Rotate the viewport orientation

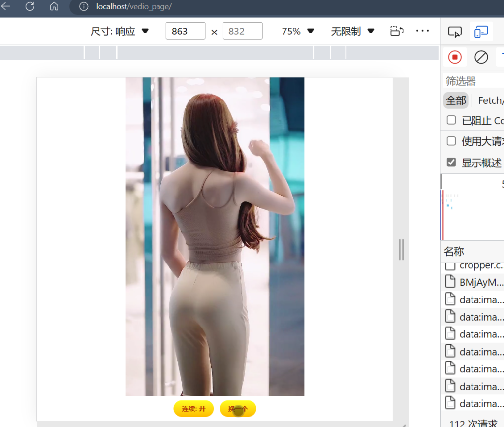(x=397, y=31)
